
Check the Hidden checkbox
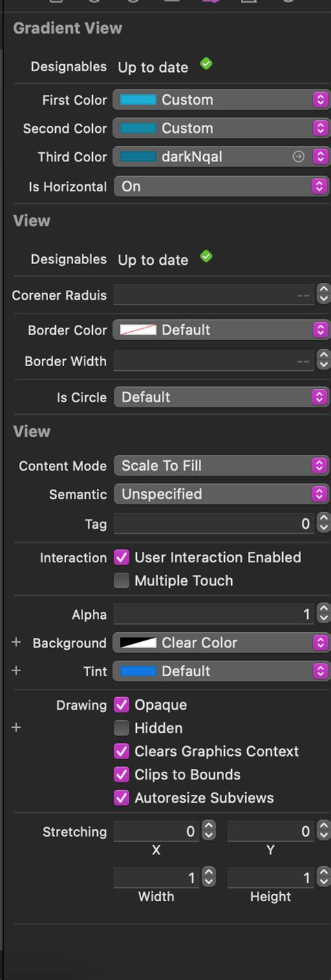click(x=122, y=728)
